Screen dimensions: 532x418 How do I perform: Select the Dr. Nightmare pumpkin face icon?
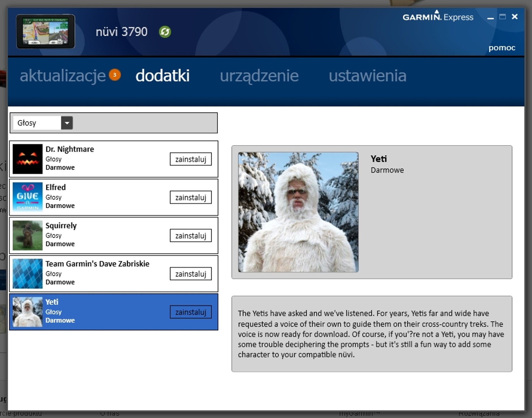coord(27,159)
